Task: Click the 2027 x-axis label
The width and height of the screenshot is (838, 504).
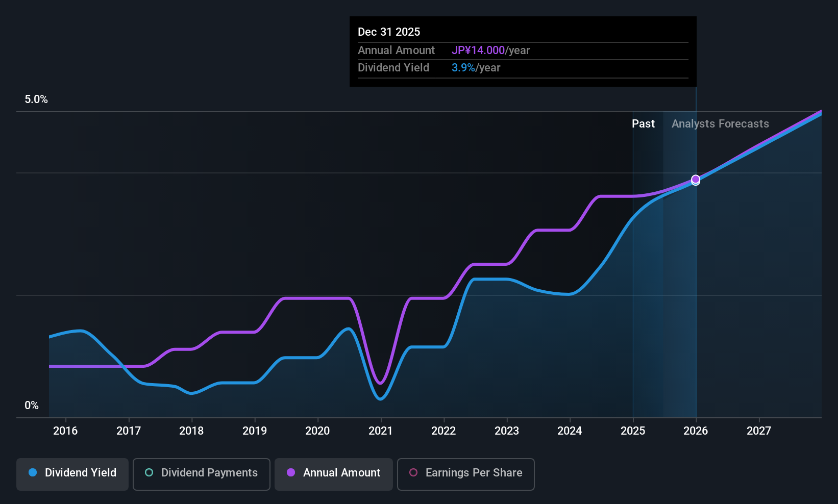Action: tap(759, 431)
